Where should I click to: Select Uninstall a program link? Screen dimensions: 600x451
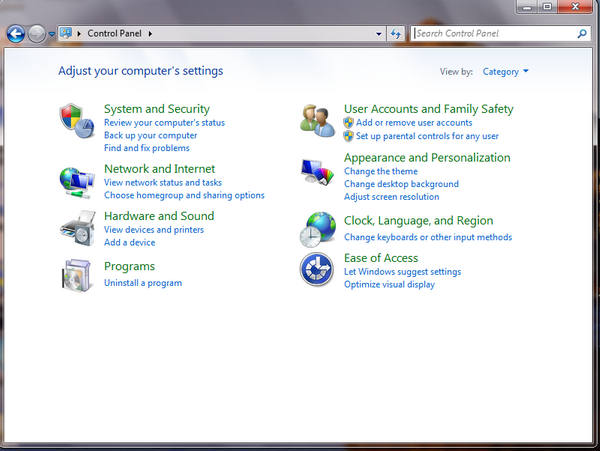click(143, 283)
